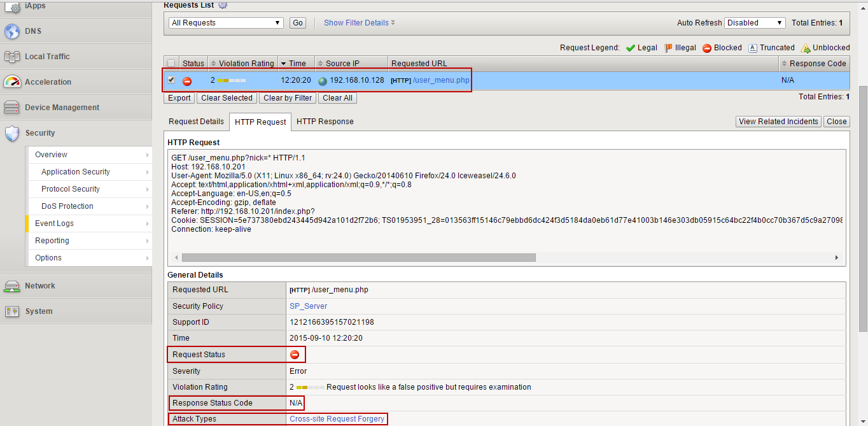The image size is (868, 426).
Task: Click the Device Management sidebar icon
Action: [x=12, y=108]
